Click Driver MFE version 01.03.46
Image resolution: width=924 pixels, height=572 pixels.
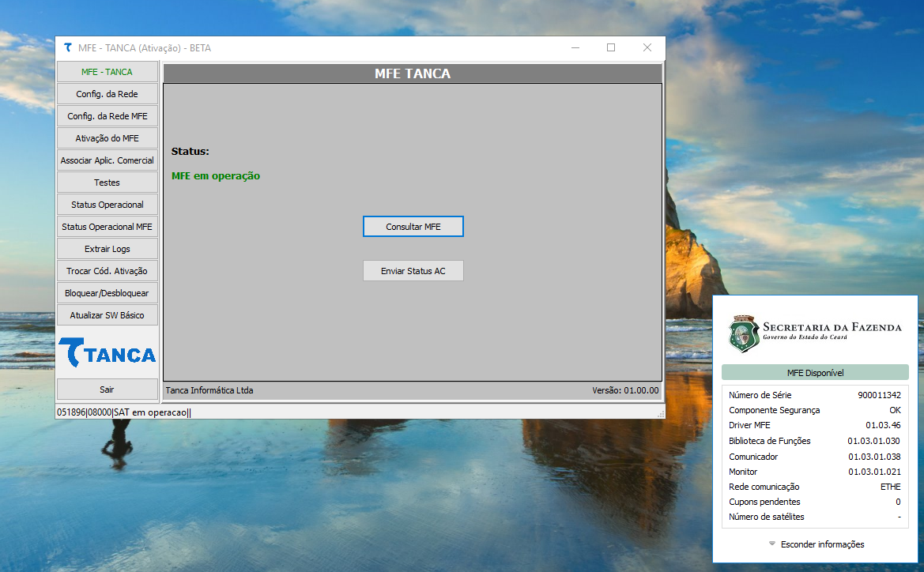click(884, 425)
